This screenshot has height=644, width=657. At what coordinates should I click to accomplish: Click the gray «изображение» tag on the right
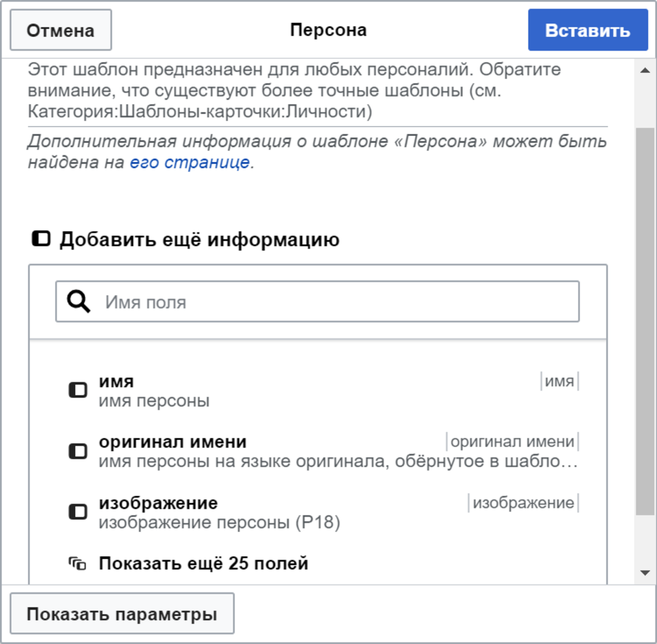(x=524, y=503)
